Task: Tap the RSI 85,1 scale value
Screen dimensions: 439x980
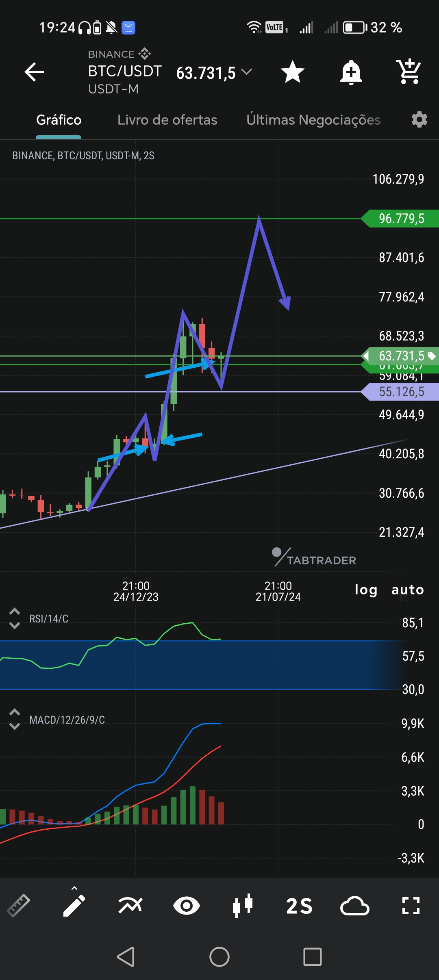Action: 413,623
